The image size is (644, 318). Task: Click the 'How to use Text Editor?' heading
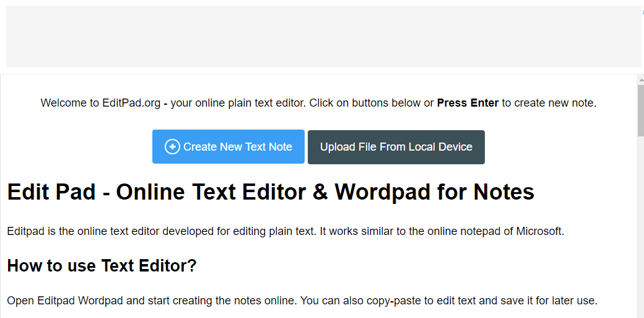102,266
